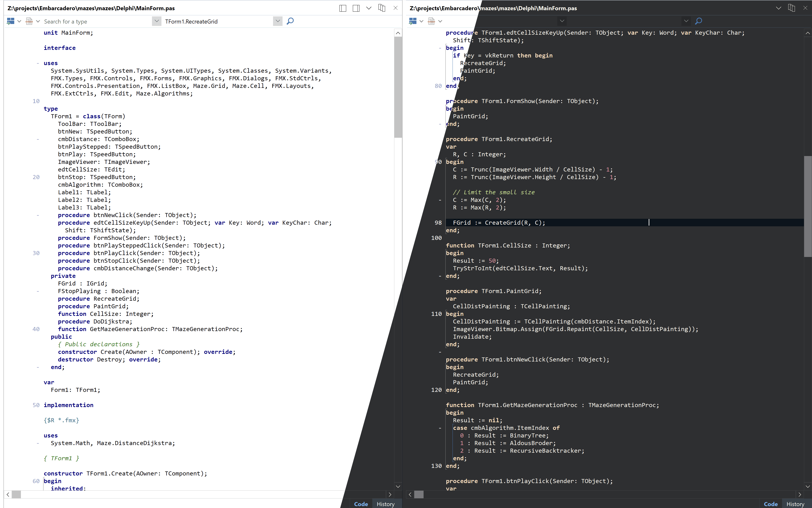Screen dimensions: 812x508
Task: Click 'function TForm1.CellSize : Integer;' in right editor
Action: click(x=508, y=245)
